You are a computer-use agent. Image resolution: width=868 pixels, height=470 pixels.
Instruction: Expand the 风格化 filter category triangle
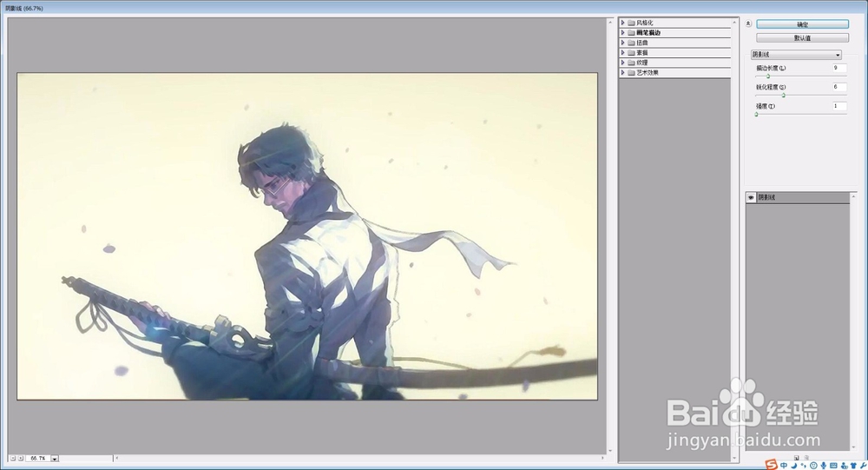tap(622, 23)
